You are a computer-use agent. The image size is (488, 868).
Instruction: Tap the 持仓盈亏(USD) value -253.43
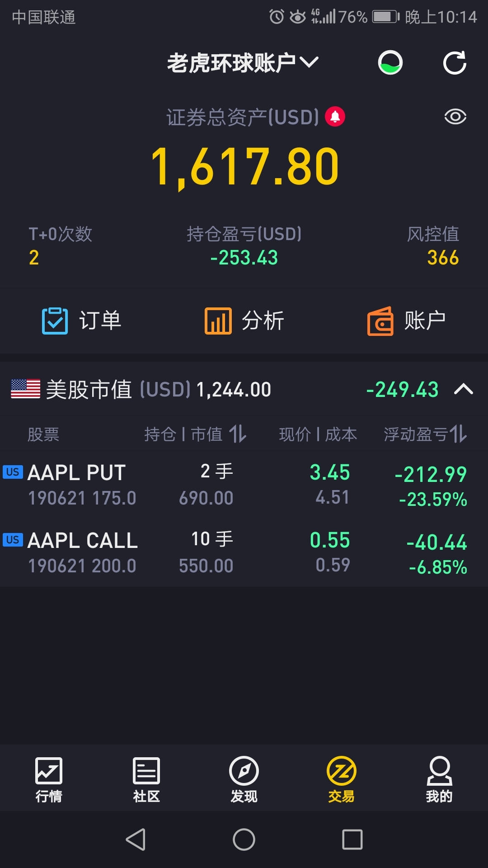244,258
